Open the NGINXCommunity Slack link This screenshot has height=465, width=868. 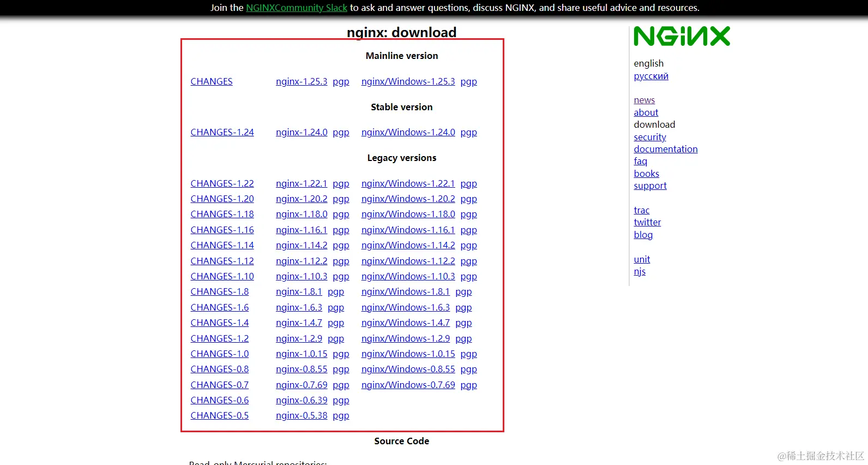click(x=297, y=8)
